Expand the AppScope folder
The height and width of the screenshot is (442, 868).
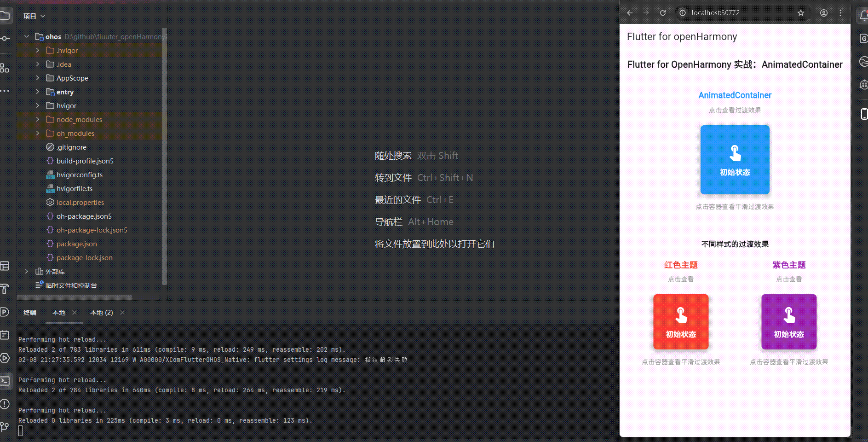pyautogui.click(x=38, y=78)
